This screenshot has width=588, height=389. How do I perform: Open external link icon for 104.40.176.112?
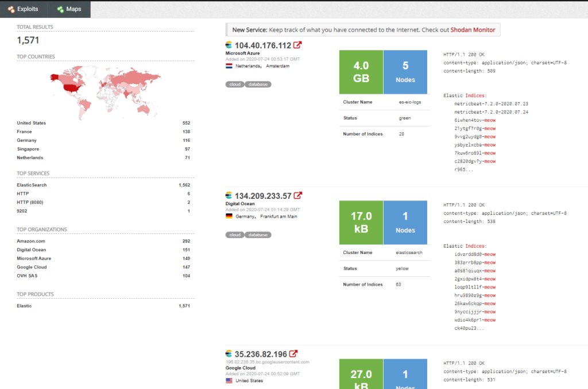pyautogui.click(x=297, y=45)
